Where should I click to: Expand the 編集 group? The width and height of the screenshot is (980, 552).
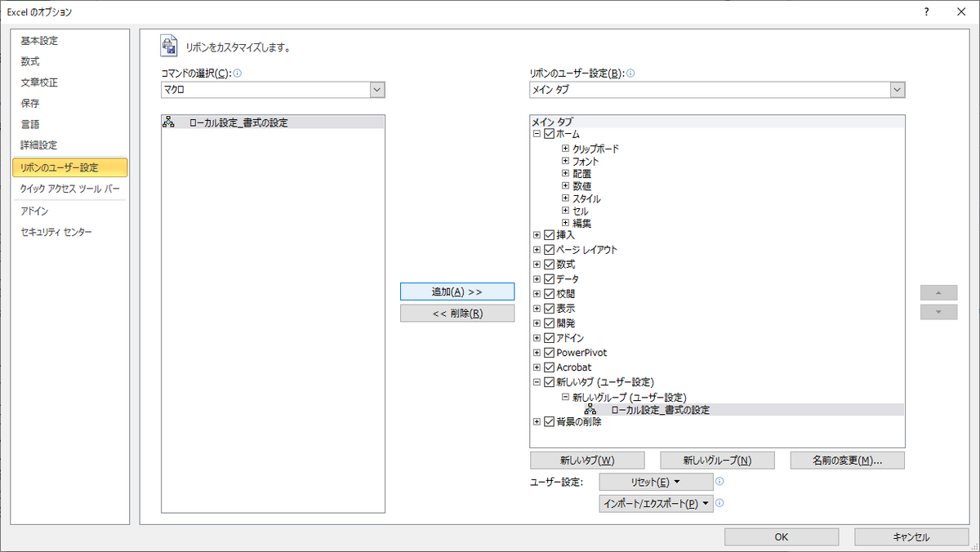(565, 223)
